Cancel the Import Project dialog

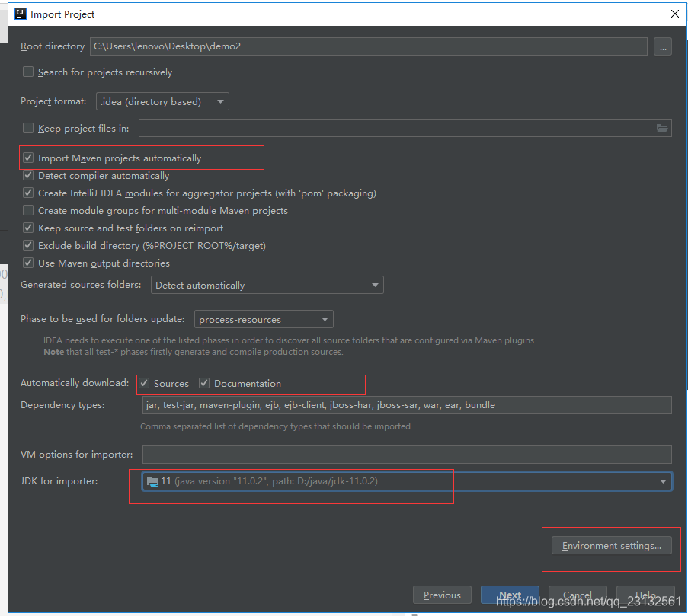[578, 595]
